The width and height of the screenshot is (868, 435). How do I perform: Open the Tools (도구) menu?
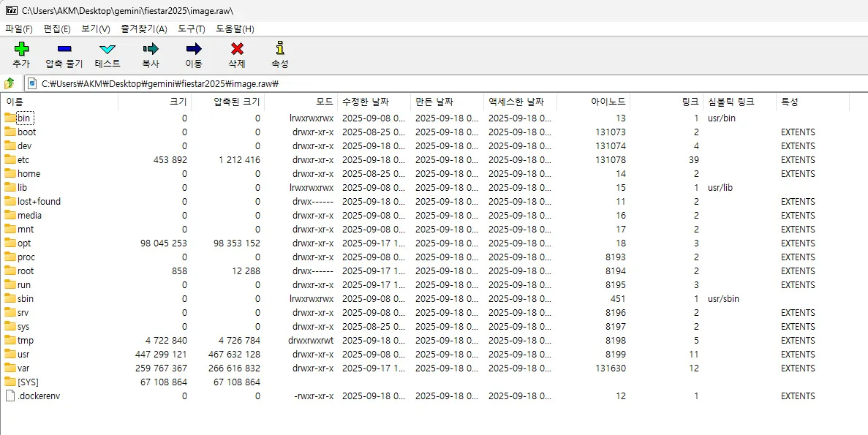[191, 29]
